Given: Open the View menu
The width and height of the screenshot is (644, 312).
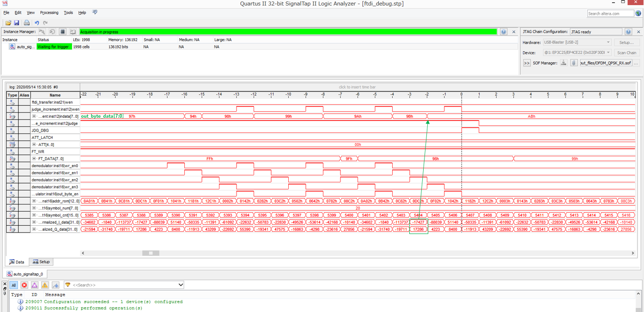Looking at the screenshot, I should click(x=30, y=13).
